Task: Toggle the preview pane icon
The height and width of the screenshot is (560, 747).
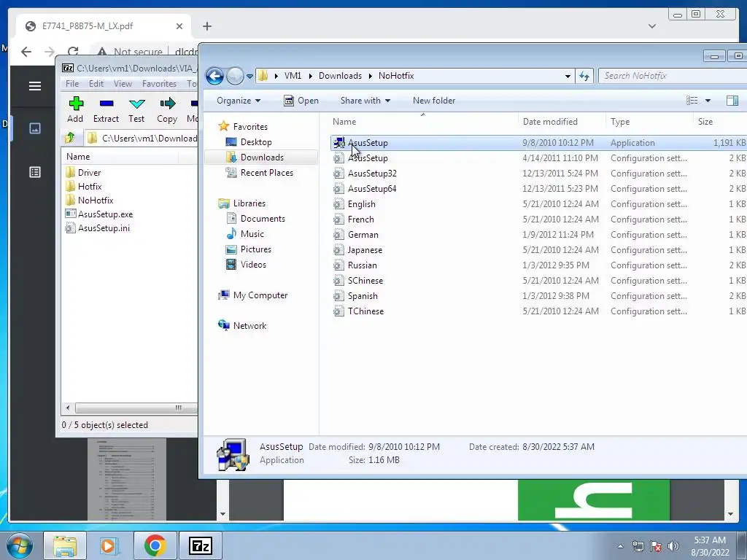Action: click(732, 101)
